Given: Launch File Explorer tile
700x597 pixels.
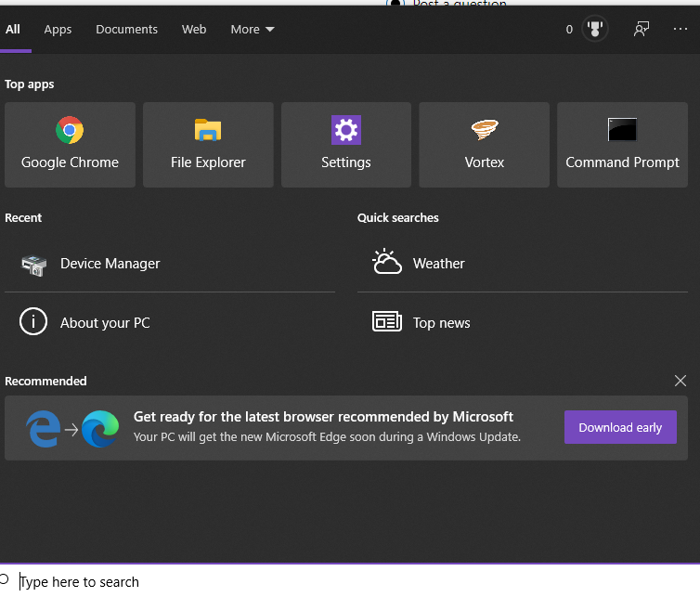Looking at the screenshot, I should coord(208,145).
